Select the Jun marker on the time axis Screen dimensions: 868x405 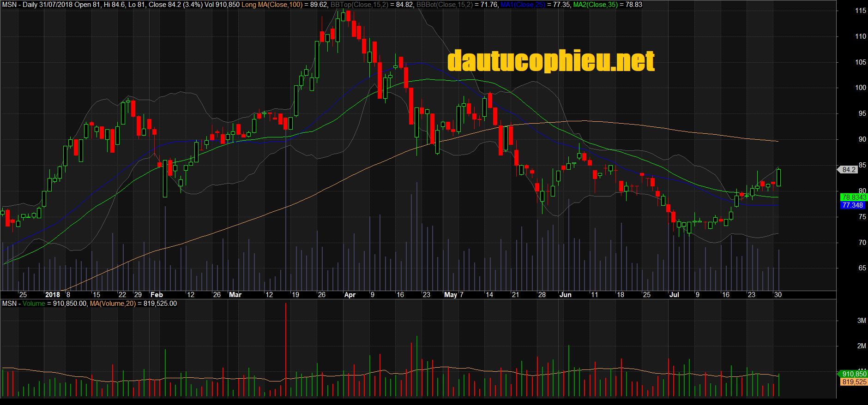tap(565, 295)
